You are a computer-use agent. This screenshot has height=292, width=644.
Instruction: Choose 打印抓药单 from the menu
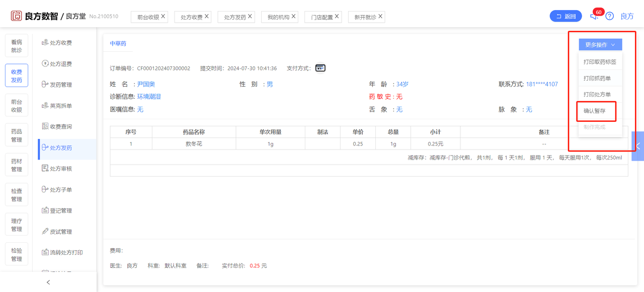600,79
